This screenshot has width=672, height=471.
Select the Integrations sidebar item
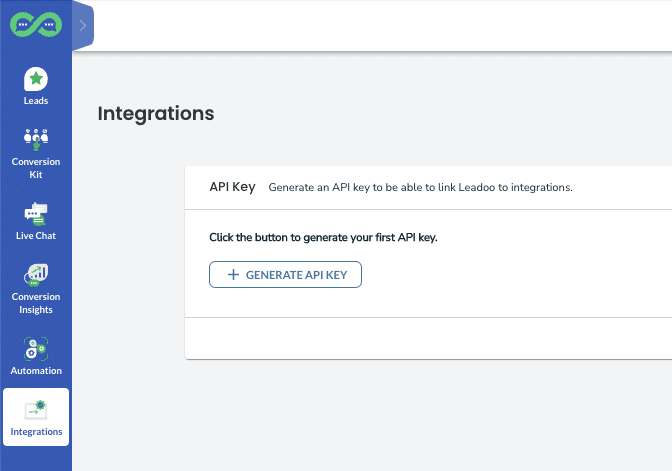tap(36, 417)
